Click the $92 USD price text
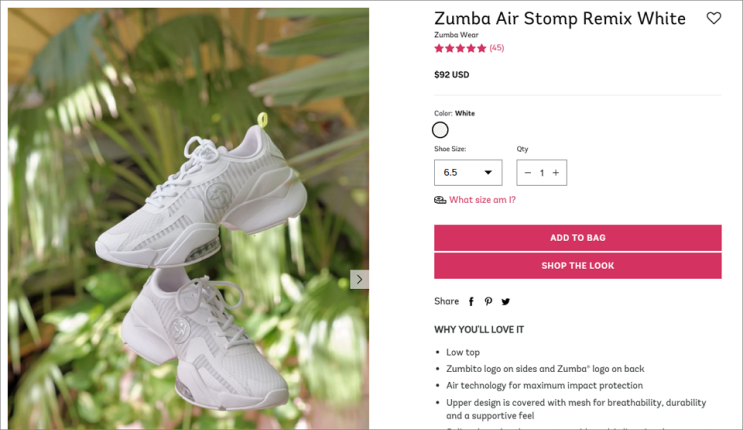Viewport: 743px width, 430px height. click(x=451, y=75)
